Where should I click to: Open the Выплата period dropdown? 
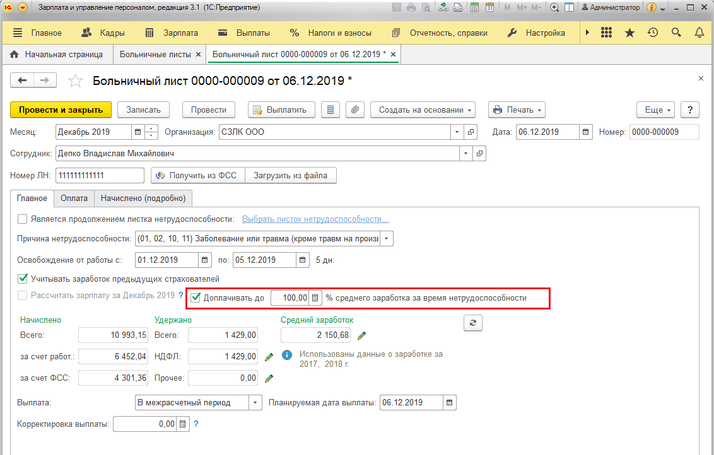pos(256,403)
